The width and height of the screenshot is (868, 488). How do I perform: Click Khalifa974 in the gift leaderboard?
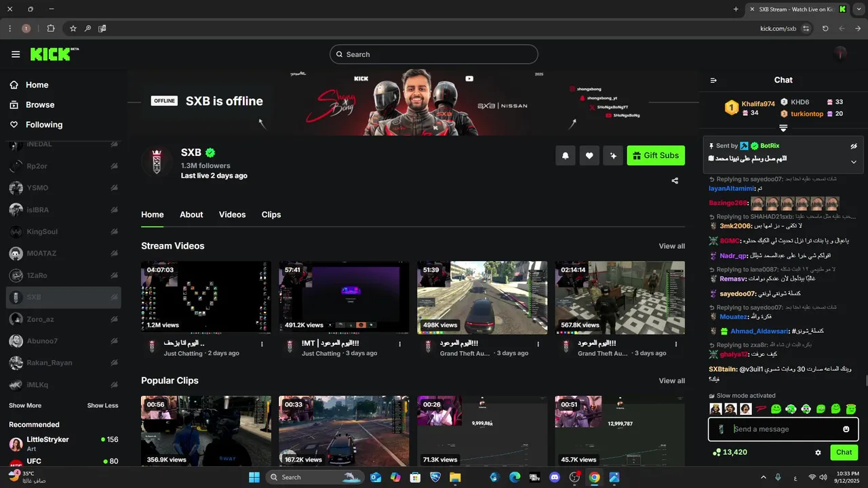pos(758,104)
